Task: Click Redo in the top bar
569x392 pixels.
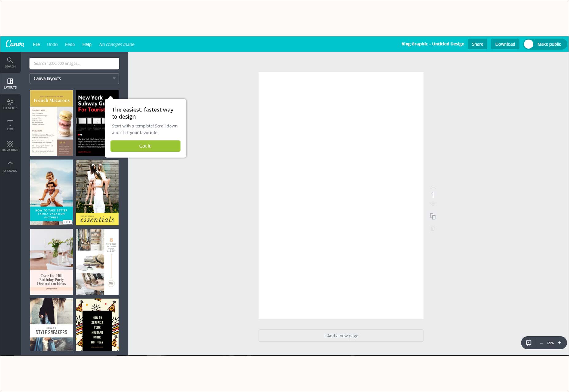Action: click(x=70, y=44)
